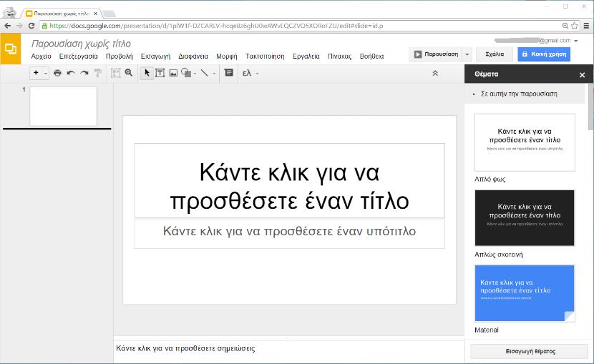
Task: Reload the page with refresh icon
Action: click(x=31, y=26)
